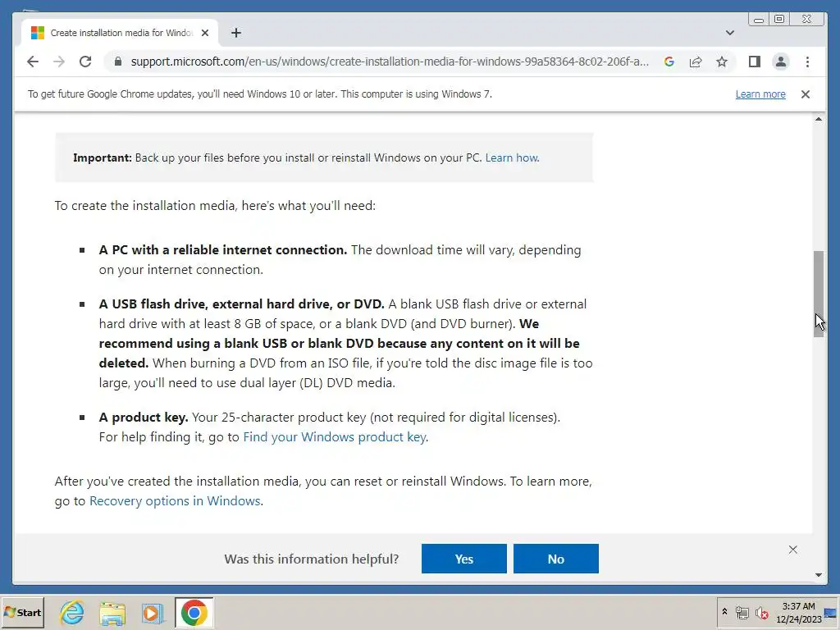Open Recovery options in Windows link
The width and height of the screenshot is (840, 630).
tap(175, 501)
